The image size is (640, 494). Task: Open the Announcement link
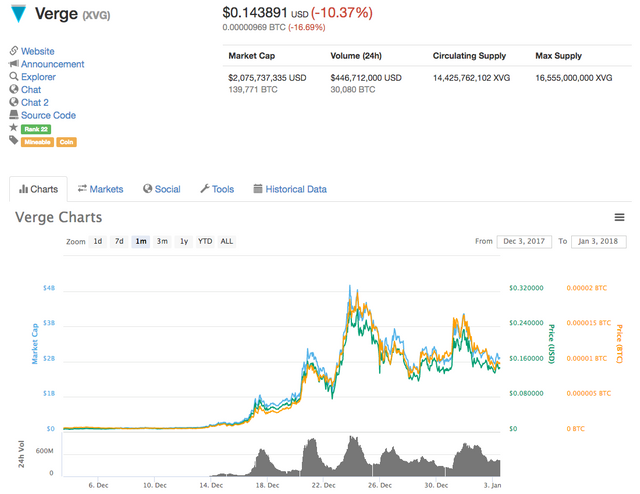(53, 64)
